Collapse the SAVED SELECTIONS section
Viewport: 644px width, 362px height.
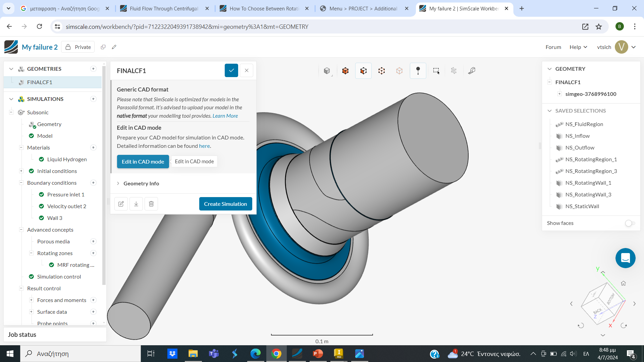549,111
